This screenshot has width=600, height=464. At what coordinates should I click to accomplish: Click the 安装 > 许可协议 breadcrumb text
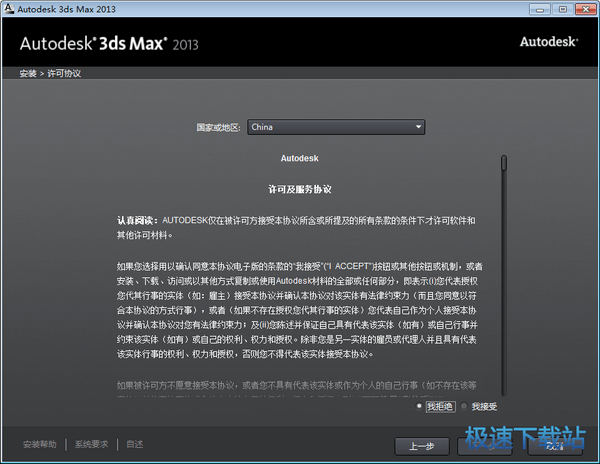coord(50,73)
